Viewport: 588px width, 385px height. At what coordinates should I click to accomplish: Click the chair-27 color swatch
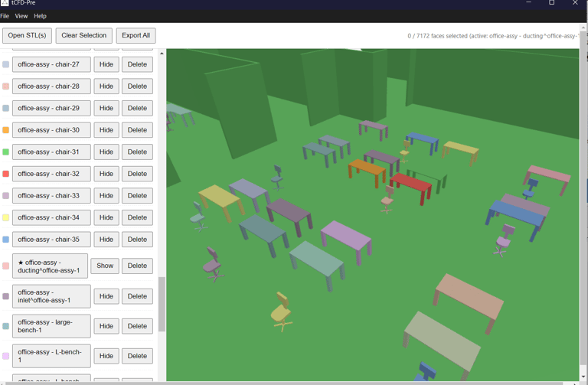(5, 64)
